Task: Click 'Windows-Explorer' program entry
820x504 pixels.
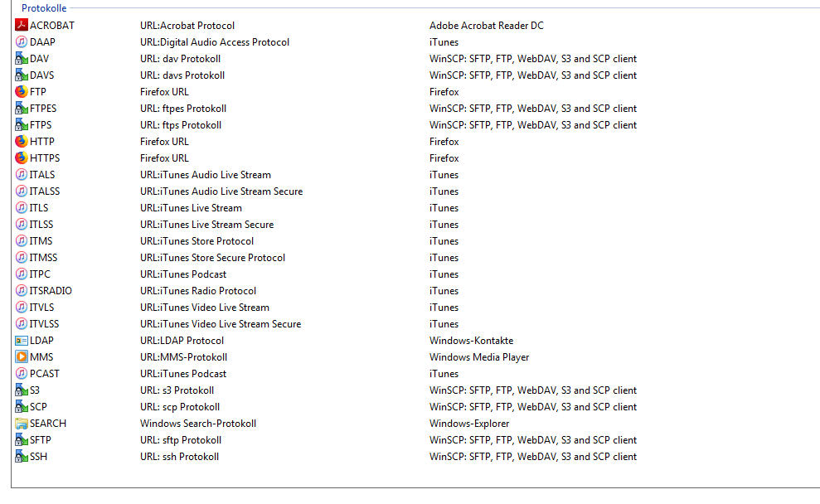Action: pyautogui.click(x=469, y=424)
